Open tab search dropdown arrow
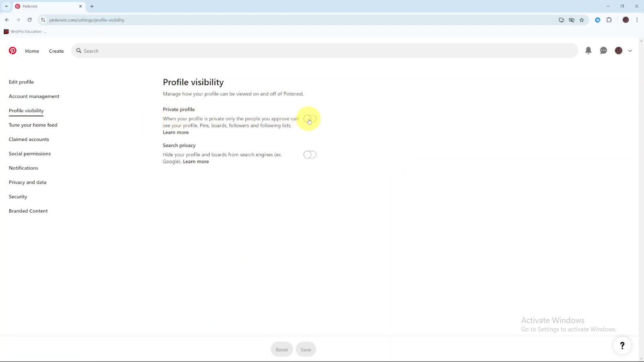 6,6
